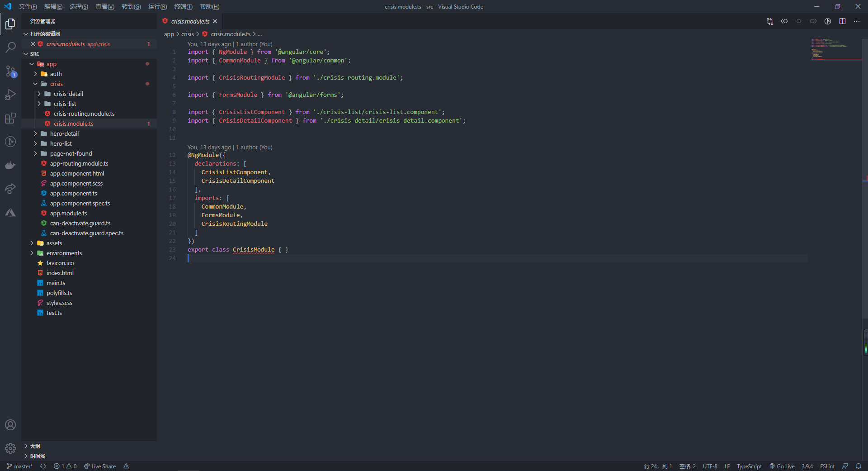Open the 选择(S) menu
The image size is (868, 471).
[79, 6]
